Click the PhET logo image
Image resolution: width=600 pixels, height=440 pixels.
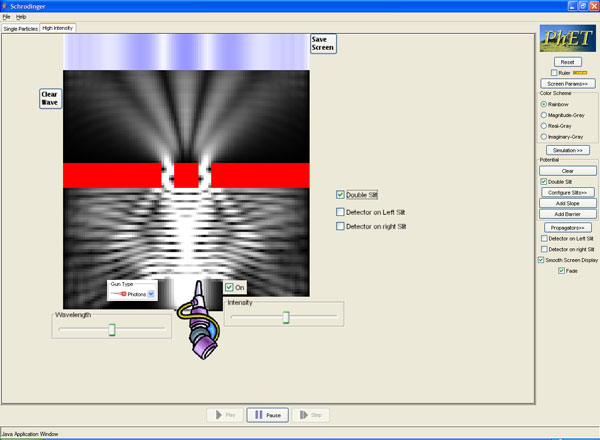567,38
